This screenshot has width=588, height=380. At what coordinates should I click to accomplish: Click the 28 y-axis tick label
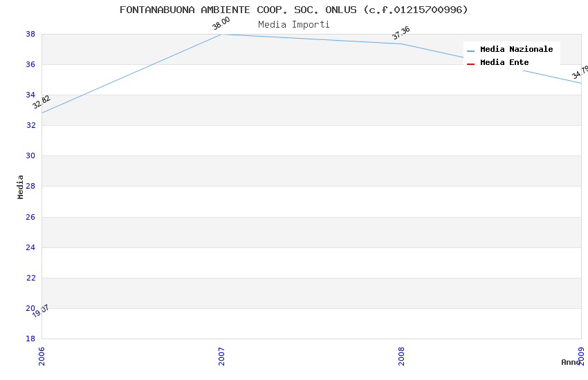pos(30,186)
